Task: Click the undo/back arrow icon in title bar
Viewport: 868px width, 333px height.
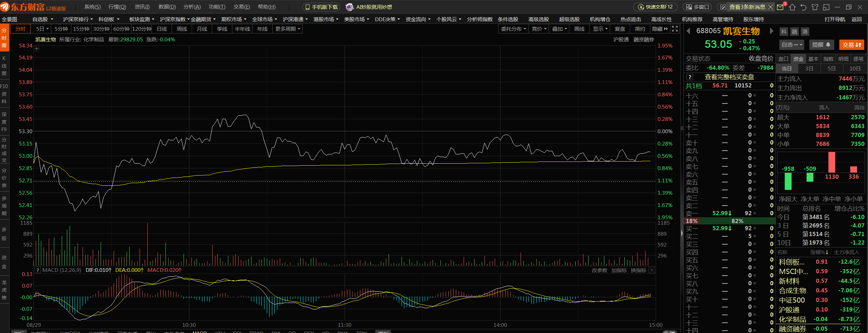Action: click(x=804, y=7)
